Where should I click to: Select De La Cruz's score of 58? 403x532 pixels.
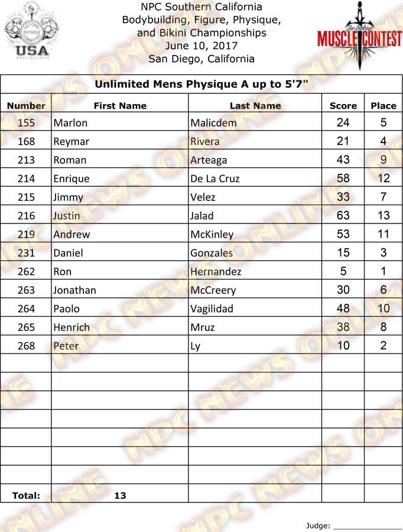point(343,179)
